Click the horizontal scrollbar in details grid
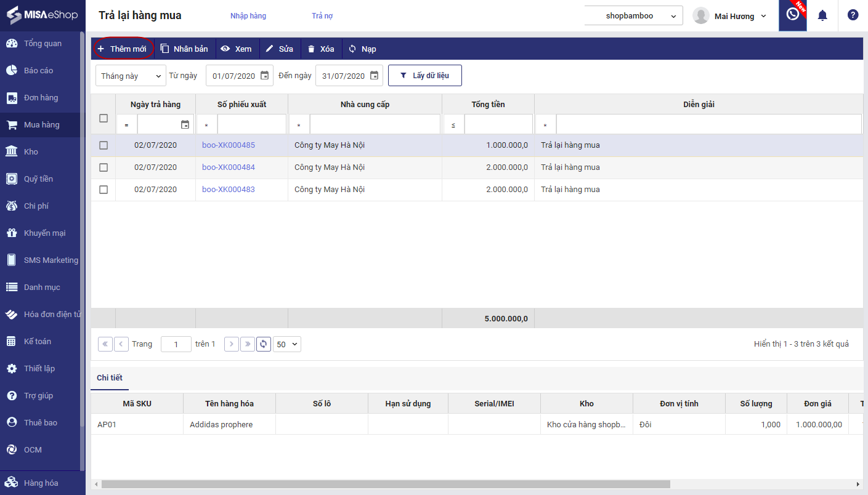 (385, 485)
